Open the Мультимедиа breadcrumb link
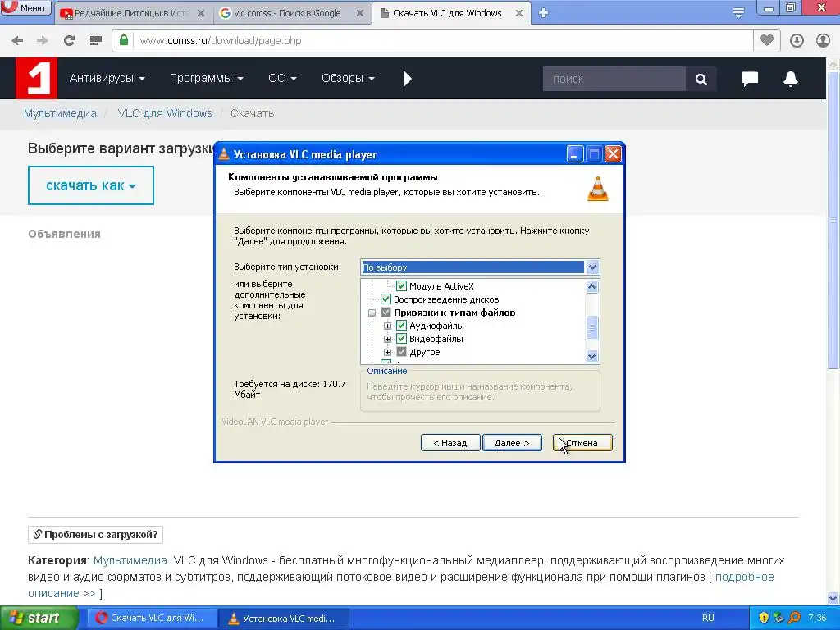Image resolution: width=840 pixels, height=630 pixels. pyautogui.click(x=60, y=113)
